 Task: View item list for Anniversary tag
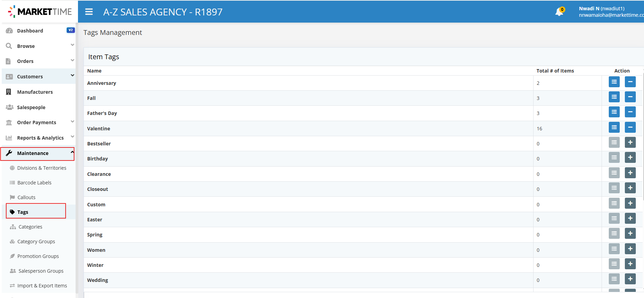pos(614,82)
